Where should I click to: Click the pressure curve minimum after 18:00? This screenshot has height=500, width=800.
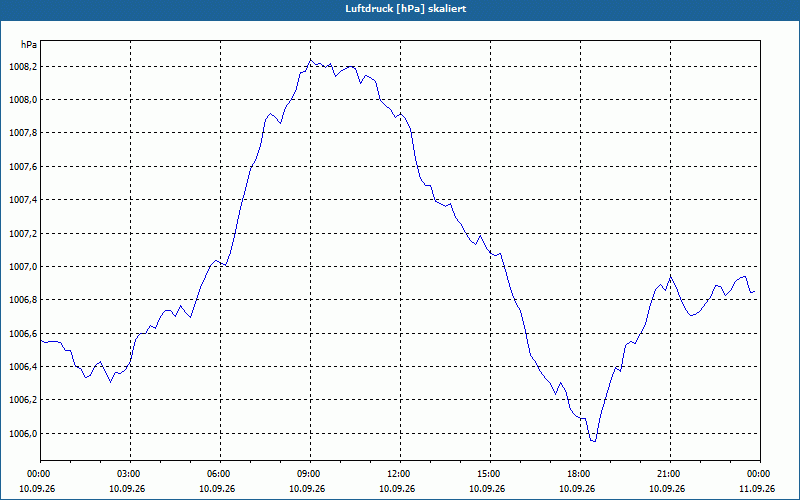click(x=593, y=441)
